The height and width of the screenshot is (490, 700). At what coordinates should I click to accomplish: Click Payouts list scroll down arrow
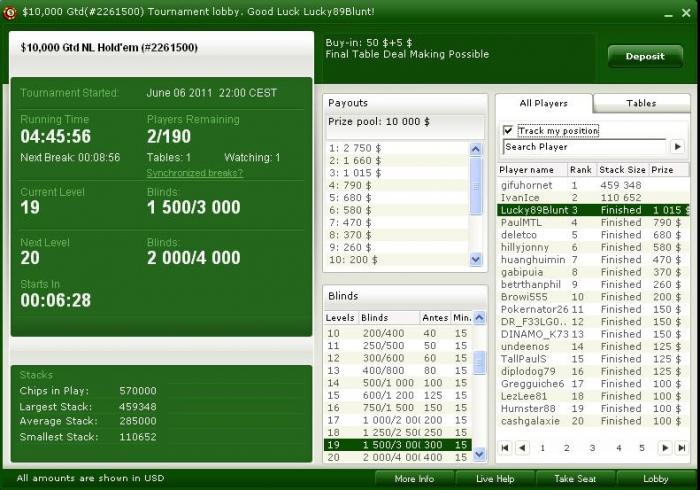(476, 259)
